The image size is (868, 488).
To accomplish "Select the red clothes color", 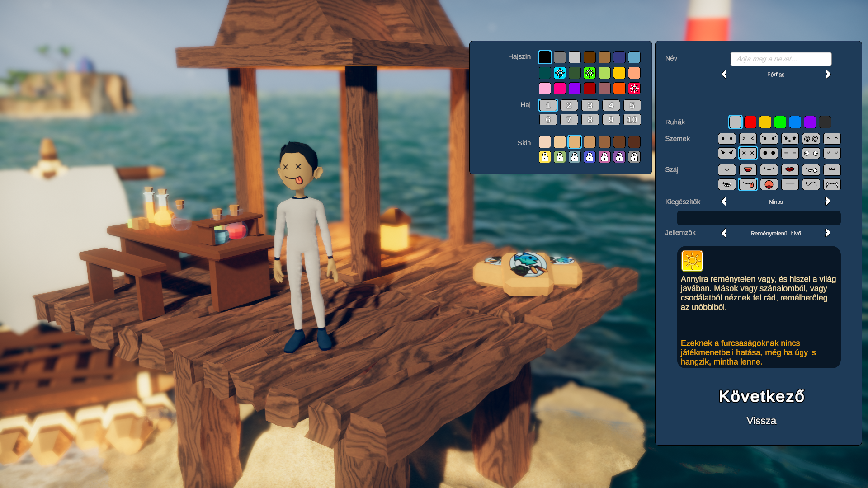I will [x=750, y=122].
